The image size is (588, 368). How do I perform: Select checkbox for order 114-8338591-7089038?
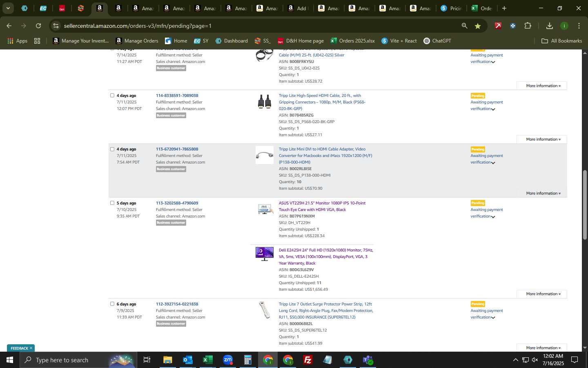coord(112,95)
